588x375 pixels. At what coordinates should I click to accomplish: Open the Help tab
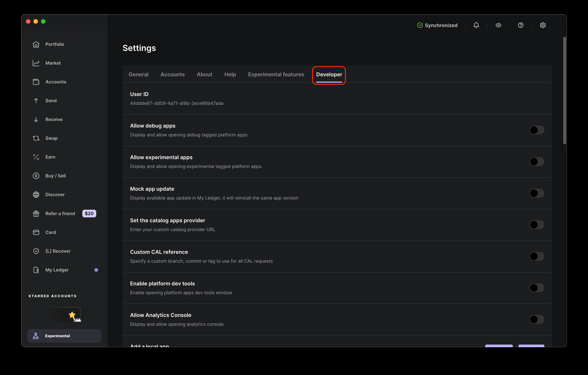(x=230, y=74)
